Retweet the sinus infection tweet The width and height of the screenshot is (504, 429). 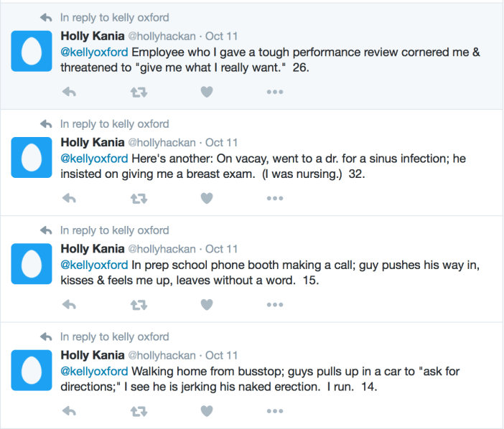[x=138, y=199]
